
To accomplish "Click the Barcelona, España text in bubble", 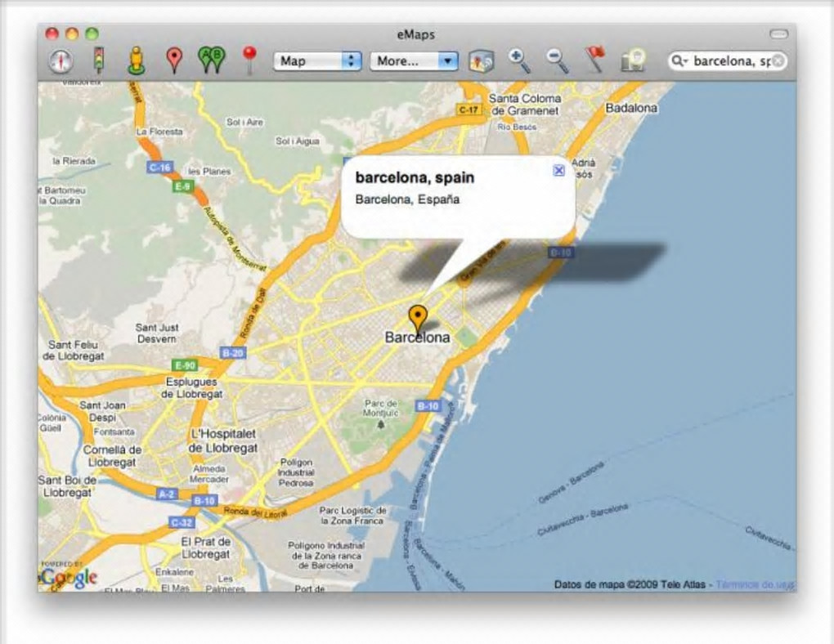I will (x=407, y=199).
